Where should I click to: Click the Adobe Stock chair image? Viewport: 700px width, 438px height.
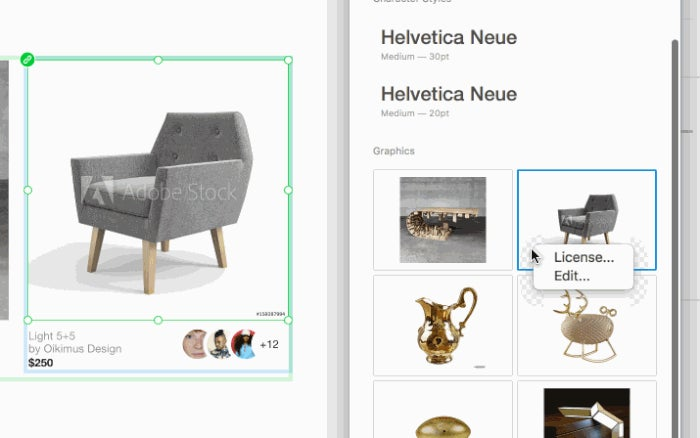pos(158,190)
